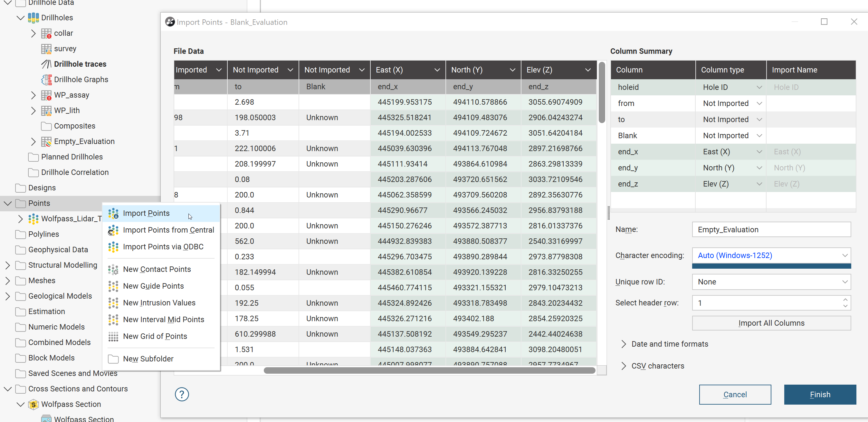Image resolution: width=868 pixels, height=422 pixels.
Task: Click the New Guide Points icon
Action: click(x=113, y=286)
